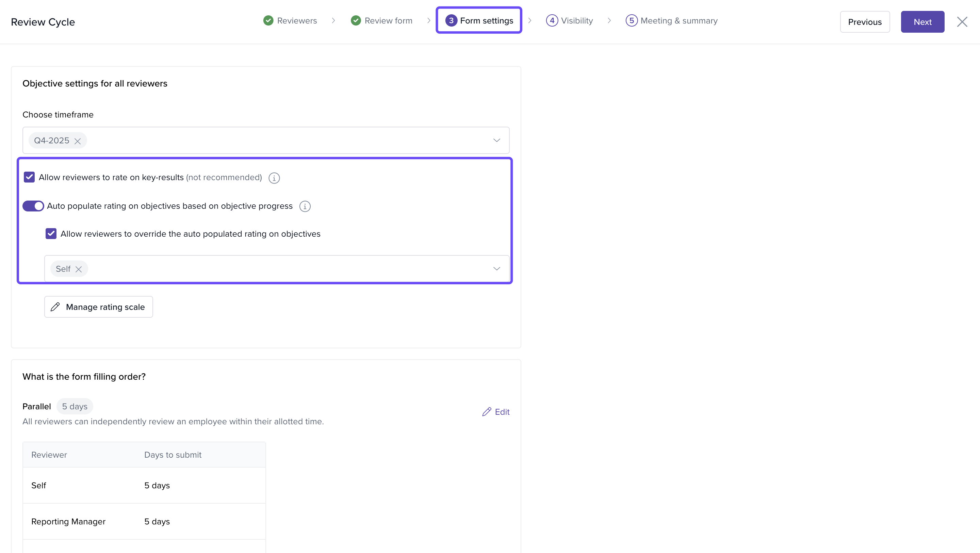Click info icon next to auto populate rating

coord(305,206)
